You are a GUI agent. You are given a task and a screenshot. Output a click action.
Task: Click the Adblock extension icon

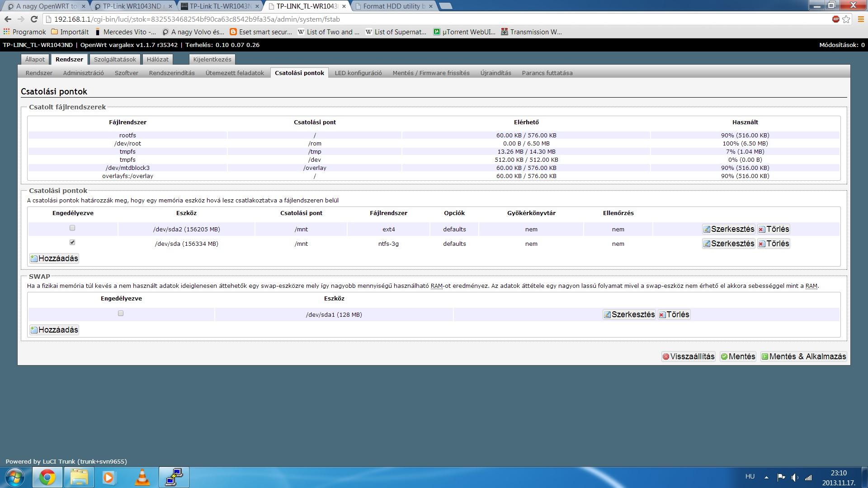[x=835, y=19]
